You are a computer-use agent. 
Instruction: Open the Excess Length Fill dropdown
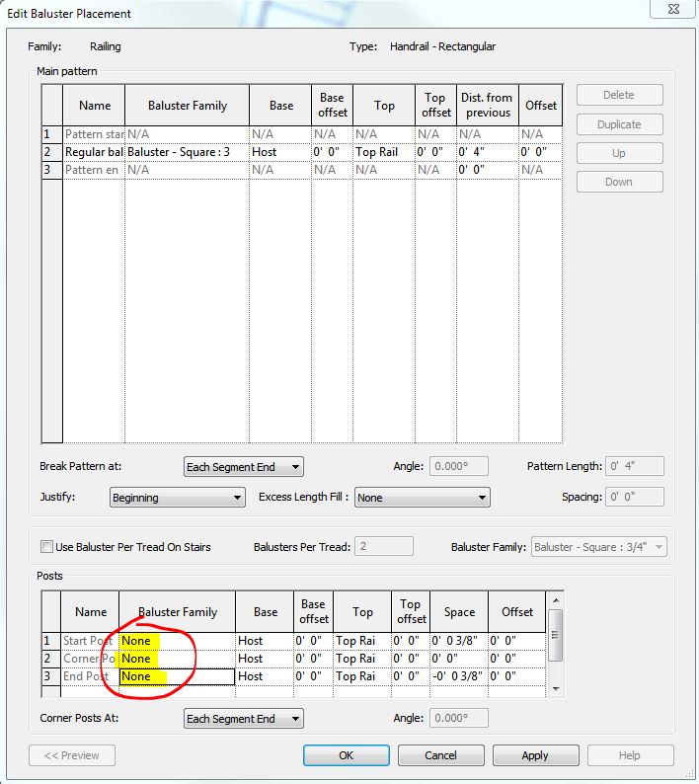click(422, 498)
